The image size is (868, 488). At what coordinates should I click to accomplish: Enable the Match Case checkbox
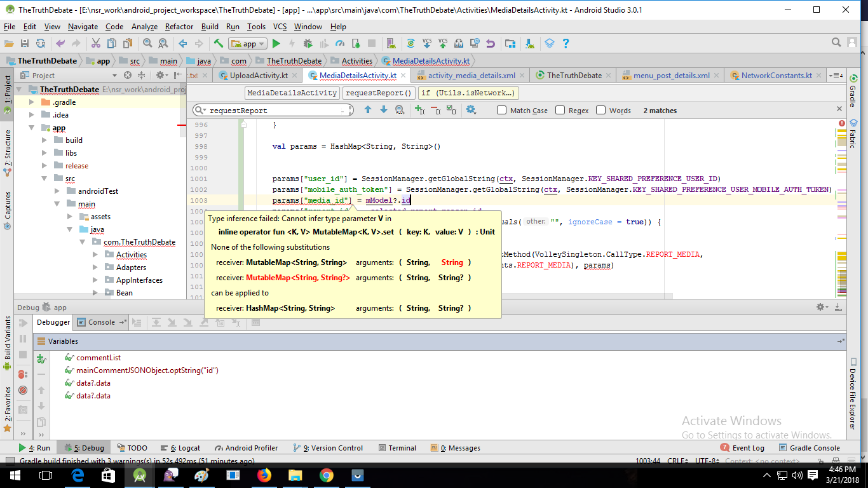502,110
